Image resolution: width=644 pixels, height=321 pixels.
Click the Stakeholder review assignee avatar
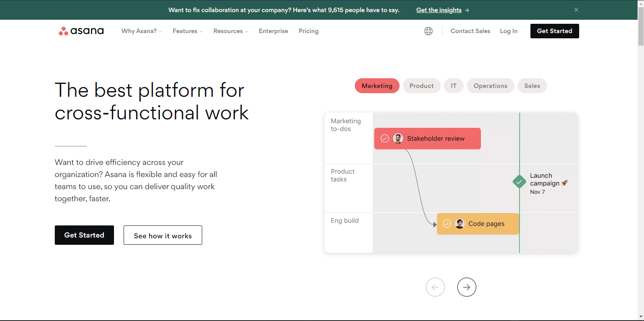point(398,138)
